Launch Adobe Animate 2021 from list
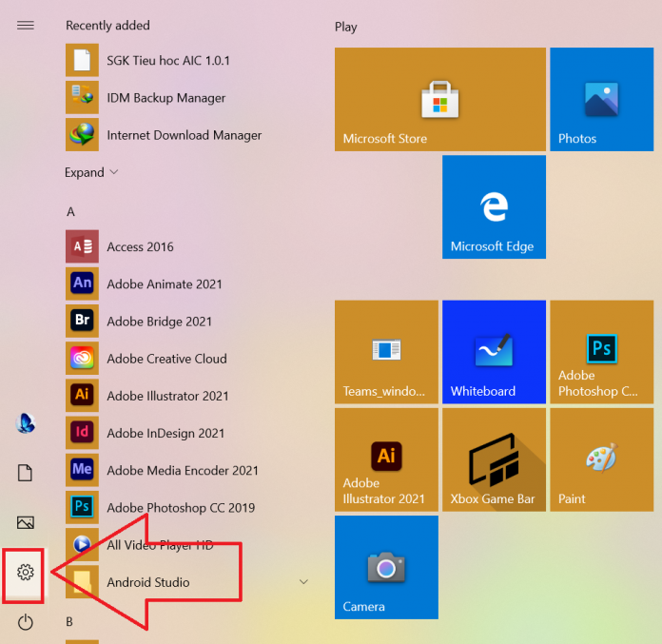662x644 pixels. 164,283
